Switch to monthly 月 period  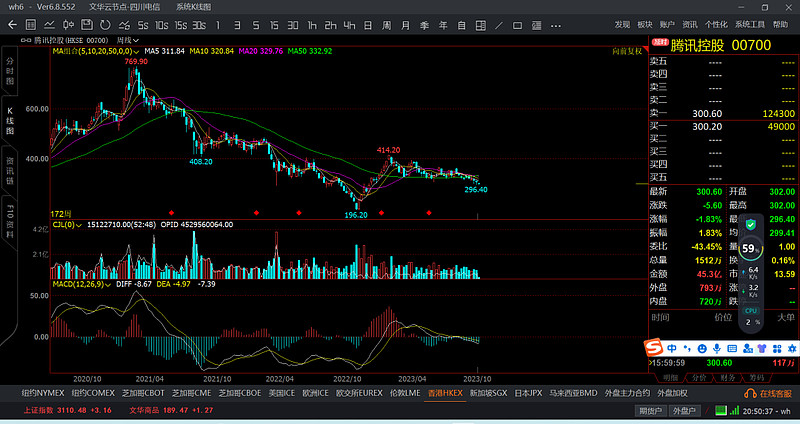tap(405, 25)
